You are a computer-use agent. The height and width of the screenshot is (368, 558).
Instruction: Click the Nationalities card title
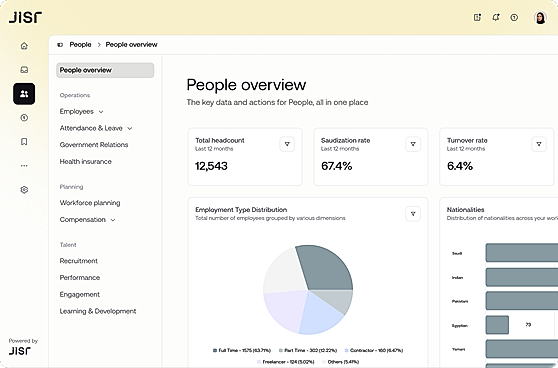pyautogui.click(x=465, y=210)
